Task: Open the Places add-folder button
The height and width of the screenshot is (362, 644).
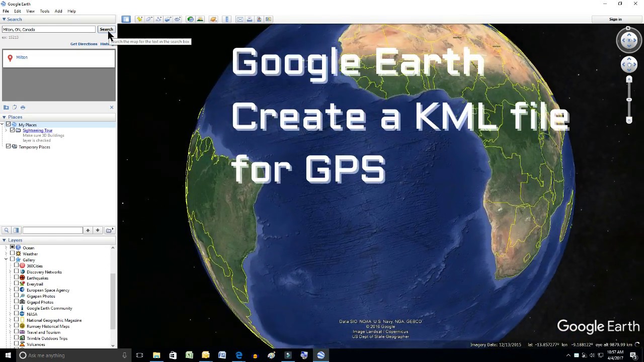Action: point(109,230)
